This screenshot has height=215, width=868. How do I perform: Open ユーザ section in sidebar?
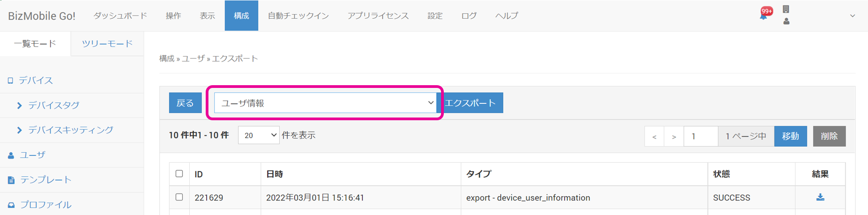32,155
